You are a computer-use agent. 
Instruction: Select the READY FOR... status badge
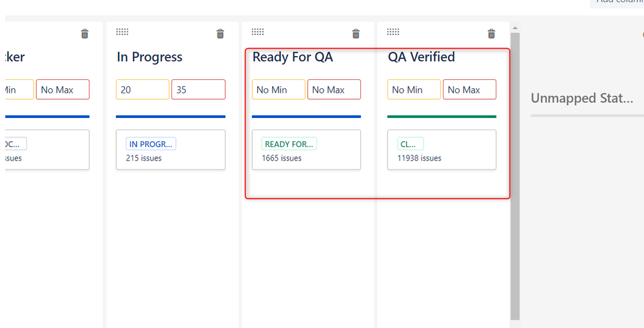click(x=289, y=144)
